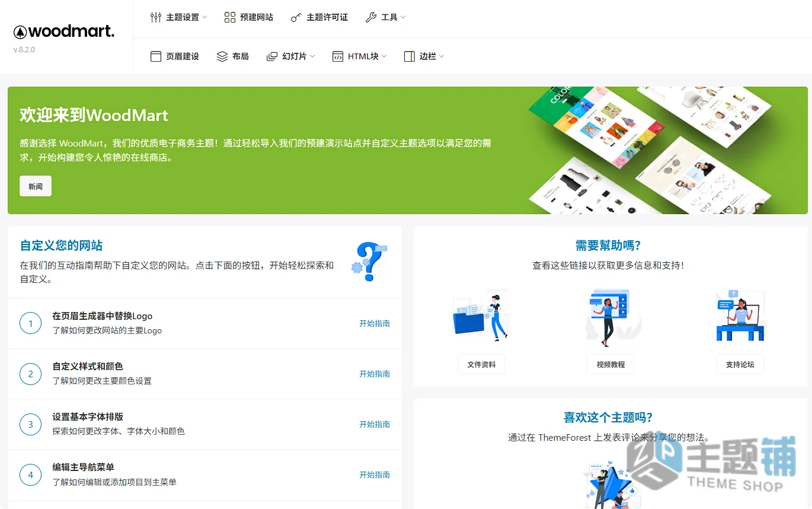Click the WoodMart logo
The image size is (812, 509).
pos(64,31)
